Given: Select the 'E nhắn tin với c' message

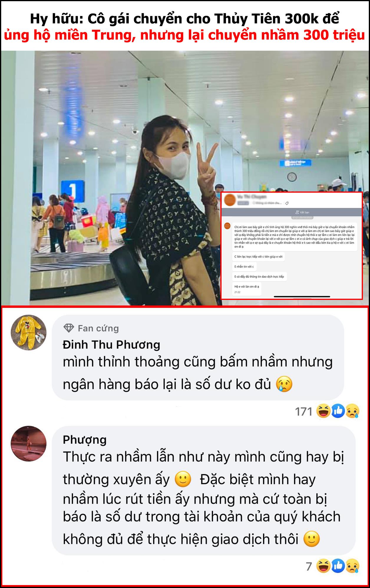Looking at the screenshot, I should pyautogui.click(x=244, y=267).
